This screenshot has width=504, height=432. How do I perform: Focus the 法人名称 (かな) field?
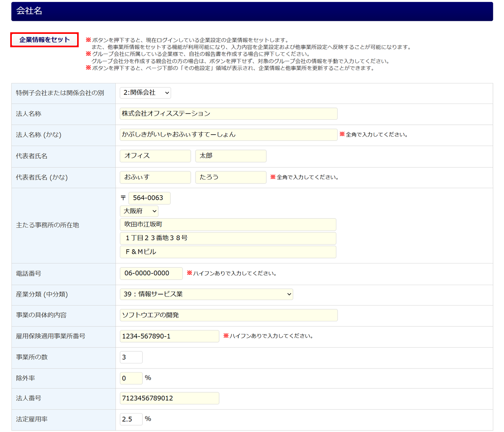(x=229, y=135)
